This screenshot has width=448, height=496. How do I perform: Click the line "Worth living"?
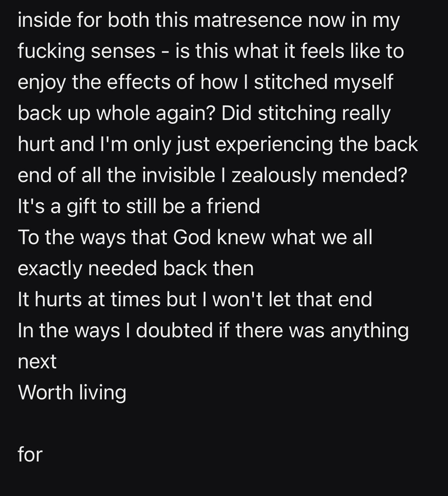pos(72,393)
